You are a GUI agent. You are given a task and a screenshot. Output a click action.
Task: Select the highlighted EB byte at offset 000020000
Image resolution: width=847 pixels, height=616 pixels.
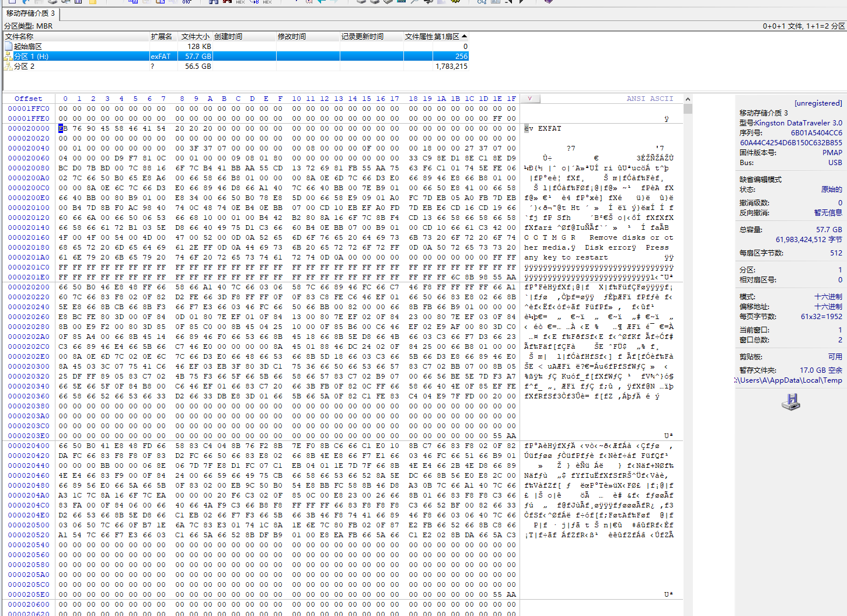click(x=61, y=128)
